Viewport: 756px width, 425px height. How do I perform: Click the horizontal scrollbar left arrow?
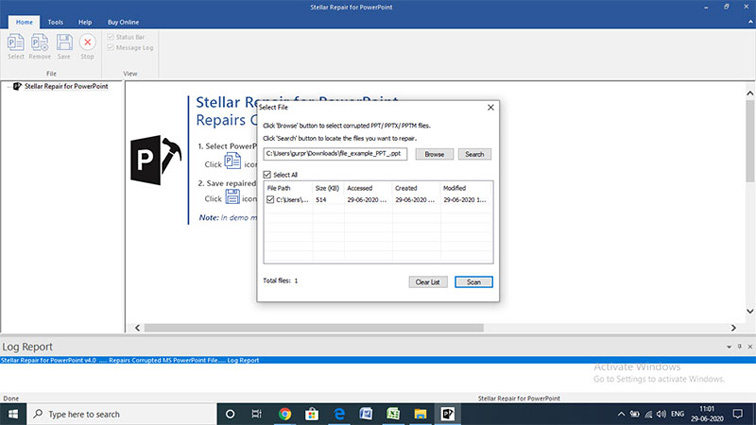point(137,328)
